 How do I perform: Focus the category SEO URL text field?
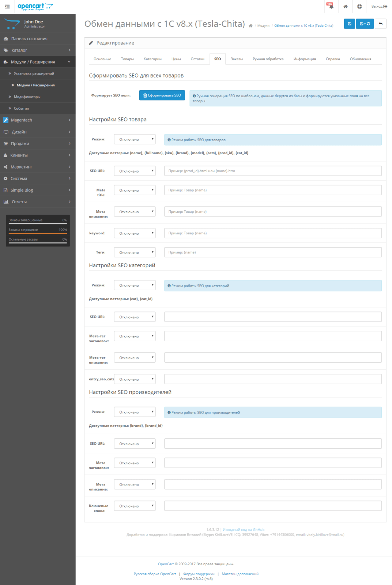pos(273,317)
